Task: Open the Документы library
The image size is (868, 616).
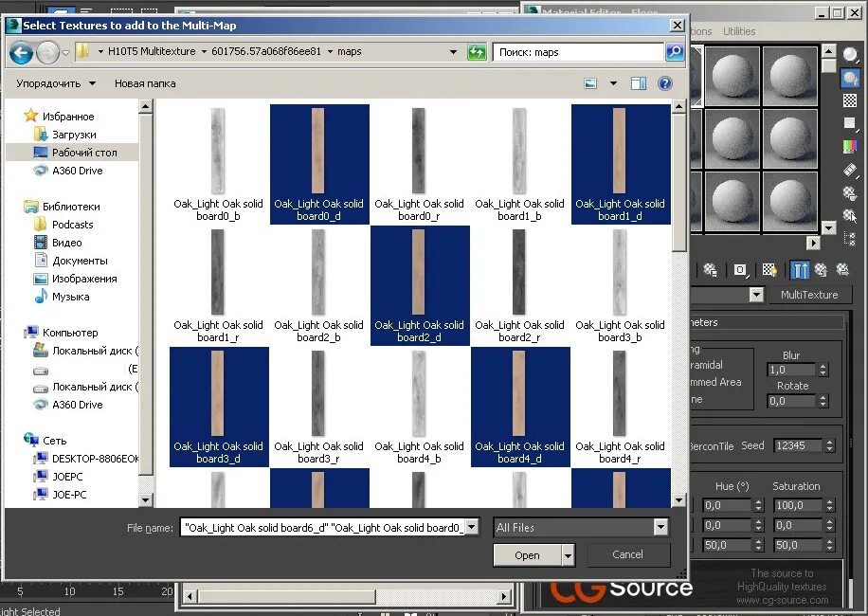Action: coord(80,261)
